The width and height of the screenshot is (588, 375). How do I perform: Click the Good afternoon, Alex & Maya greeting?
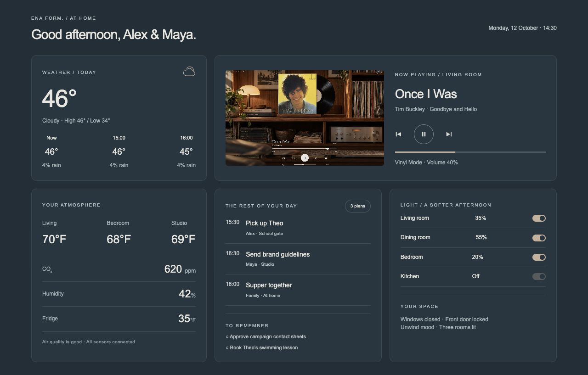tap(113, 34)
